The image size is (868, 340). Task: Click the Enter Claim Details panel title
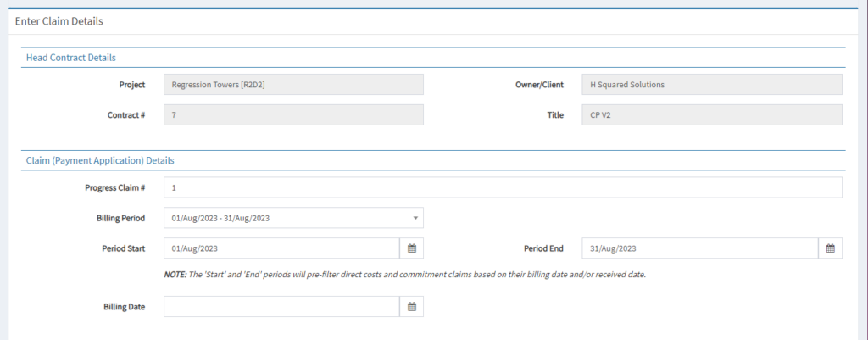click(x=59, y=20)
